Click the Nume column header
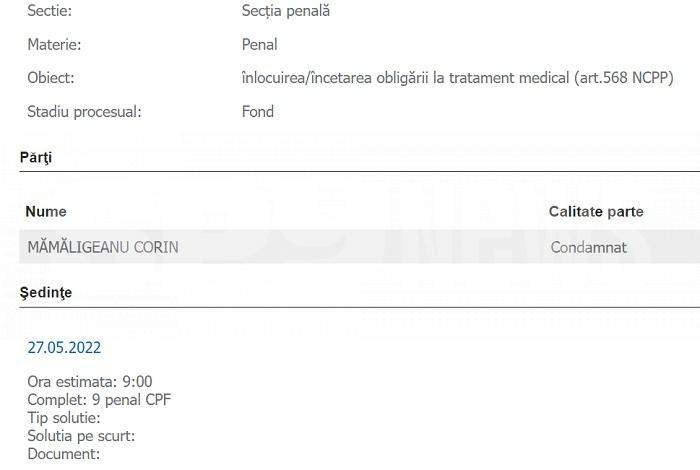Viewport: 700px width, 470px height. 46,212
